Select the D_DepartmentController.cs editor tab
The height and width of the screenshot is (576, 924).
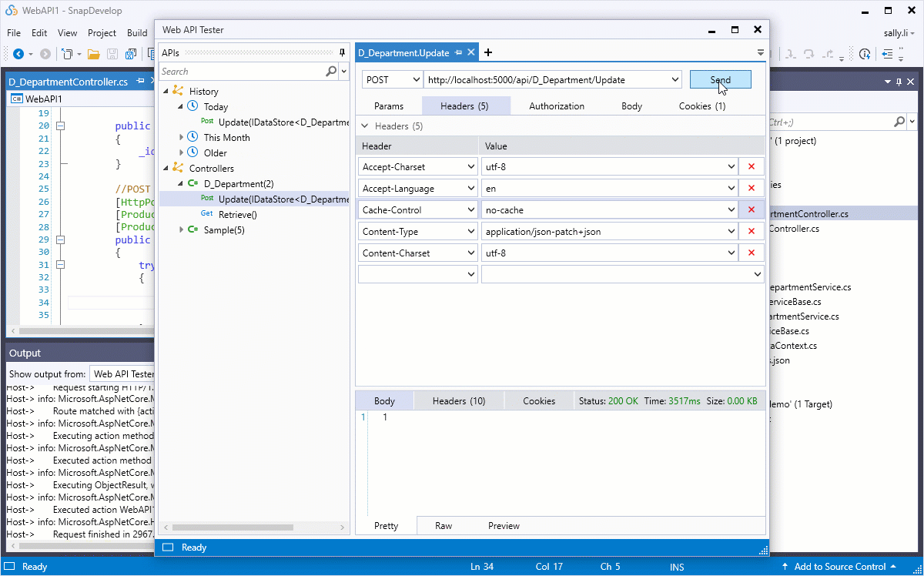[68, 82]
